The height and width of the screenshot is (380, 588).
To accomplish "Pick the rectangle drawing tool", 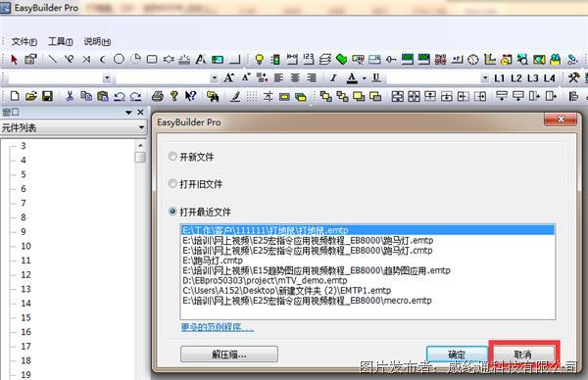I will [152, 59].
